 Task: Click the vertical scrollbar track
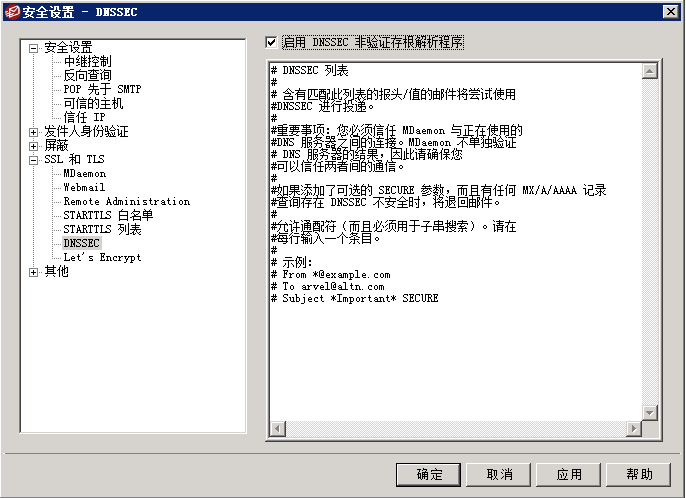coord(650,242)
